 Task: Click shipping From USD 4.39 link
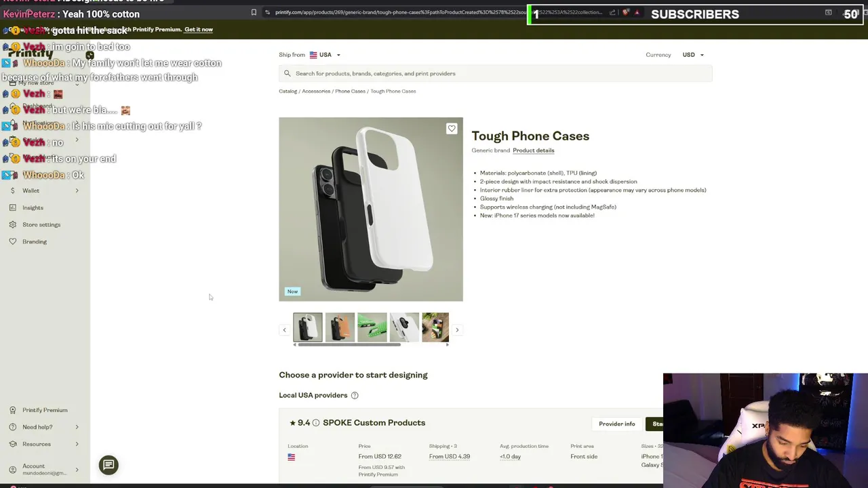point(450,456)
